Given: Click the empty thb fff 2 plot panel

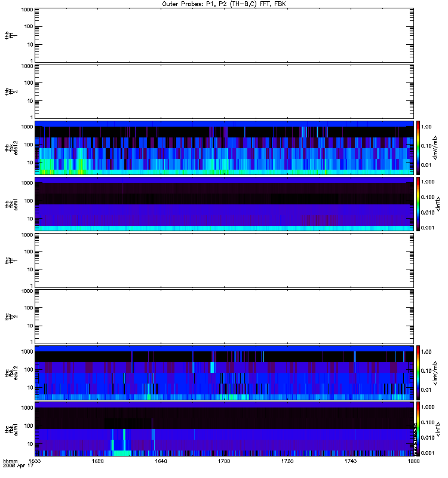Looking at the screenshot, I should tap(224, 91).
